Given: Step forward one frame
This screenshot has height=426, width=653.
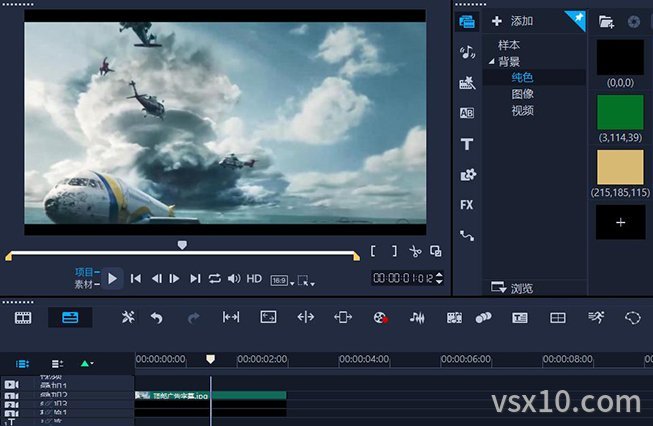Looking at the screenshot, I should 174,279.
